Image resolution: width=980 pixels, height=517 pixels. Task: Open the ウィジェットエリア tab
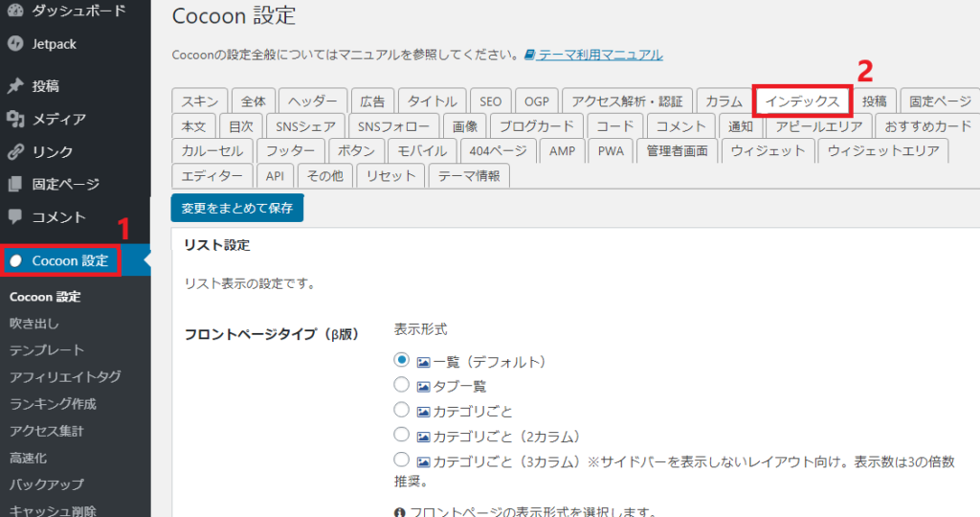[883, 150]
